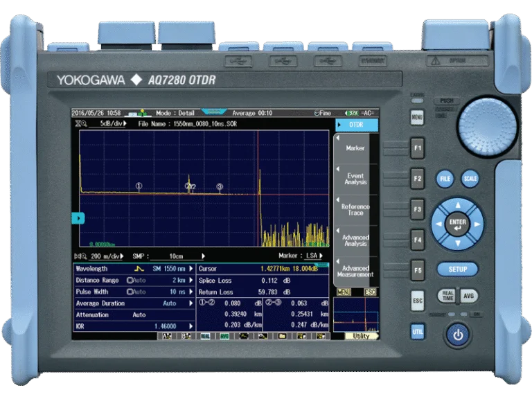This screenshot has height=399, width=532.
Task: Click event marker 1 on the trace
Action: (139, 186)
